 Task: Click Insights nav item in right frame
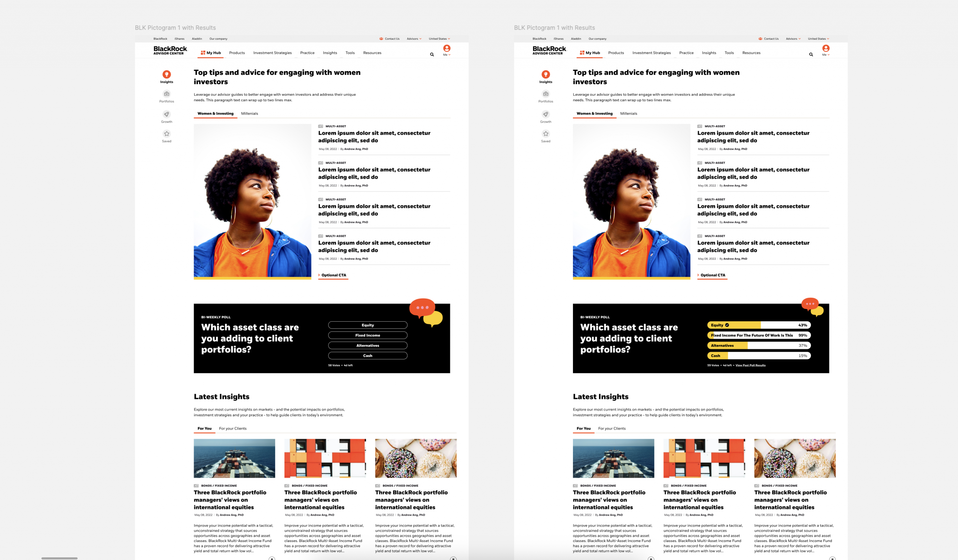[x=709, y=53]
